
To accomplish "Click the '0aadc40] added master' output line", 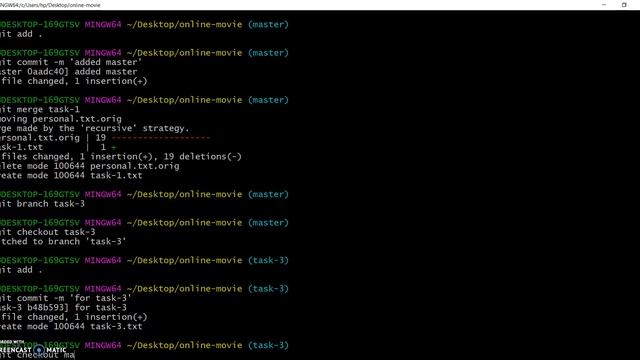I will pos(69,72).
